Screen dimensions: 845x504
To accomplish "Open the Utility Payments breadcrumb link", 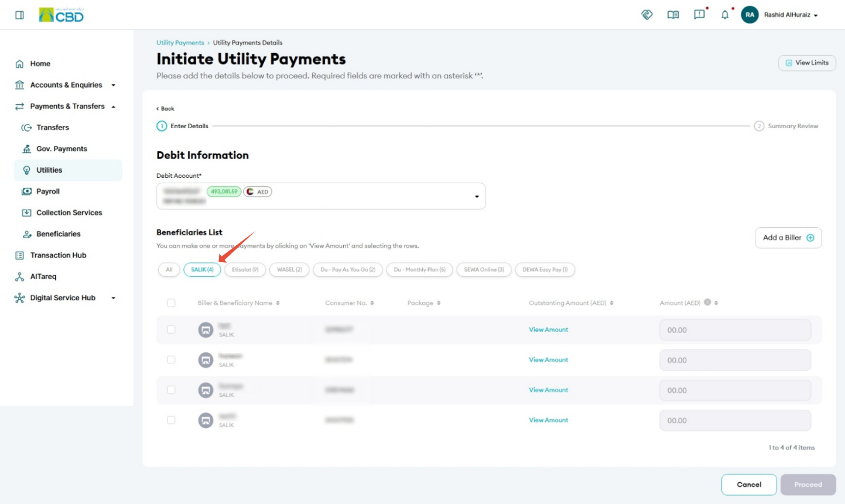I will [x=180, y=43].
